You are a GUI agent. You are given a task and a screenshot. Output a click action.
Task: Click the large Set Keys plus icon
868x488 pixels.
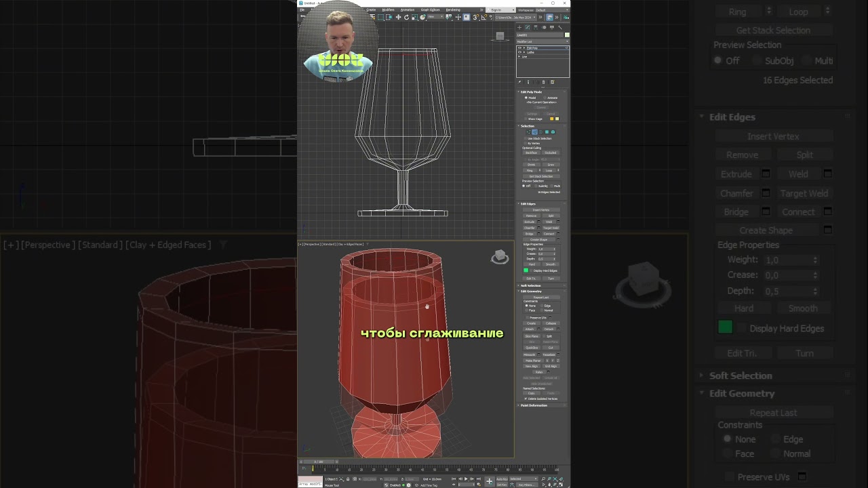490,481
